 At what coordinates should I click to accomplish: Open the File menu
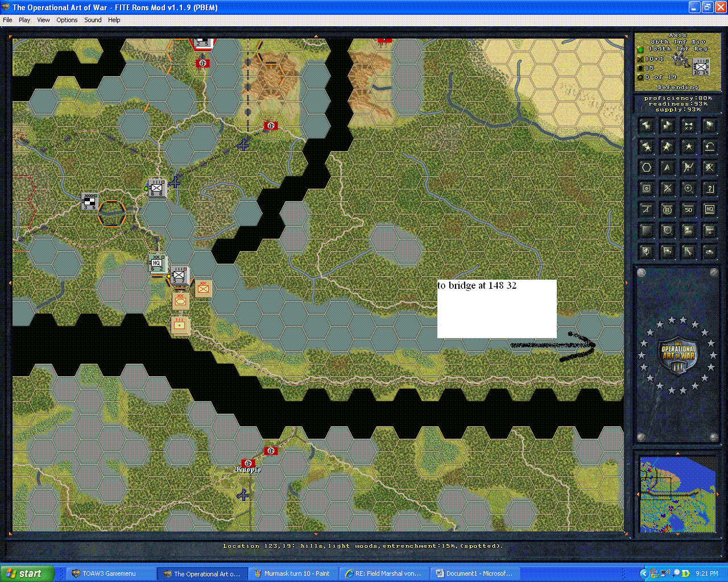(x=7, y=20)
